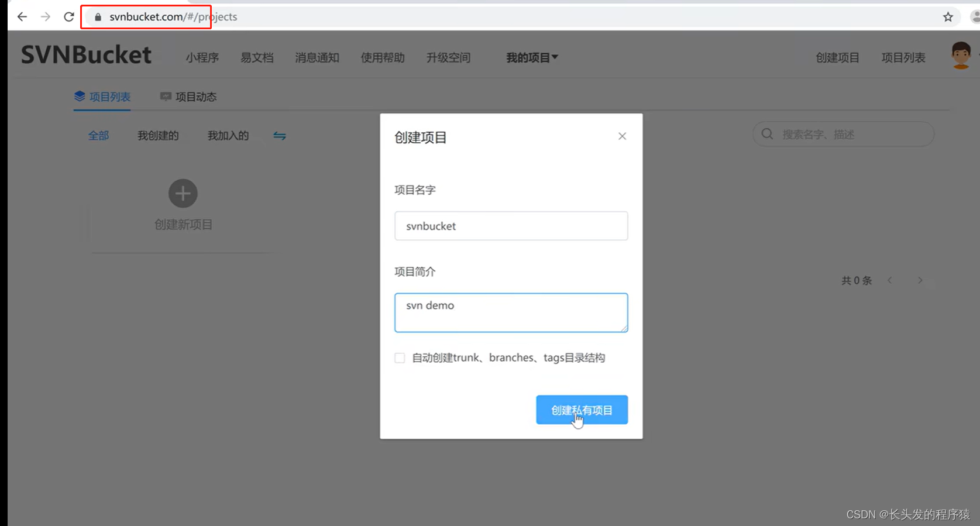
Task: Click the SVNBucket logo
Action: coord(87,55)
